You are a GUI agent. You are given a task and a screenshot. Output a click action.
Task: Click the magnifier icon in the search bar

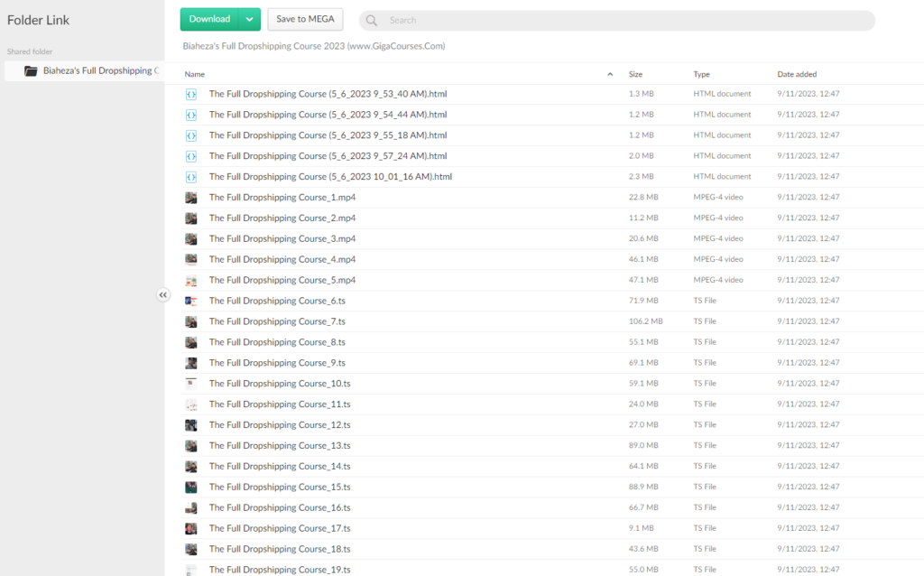tap(371, 19)
